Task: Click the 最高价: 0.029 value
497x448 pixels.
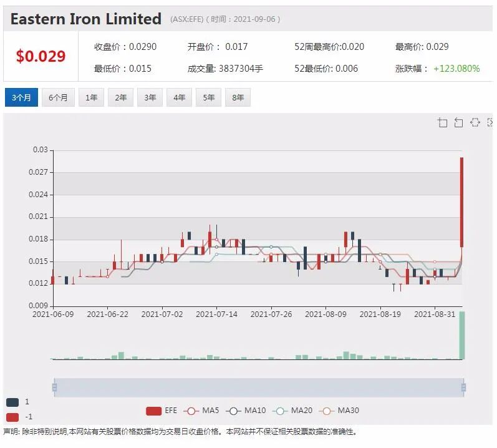Action: [x=422, y=47]
